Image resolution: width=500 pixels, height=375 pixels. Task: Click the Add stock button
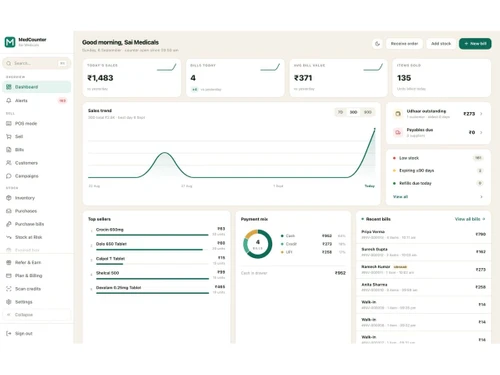pos(441,43)
